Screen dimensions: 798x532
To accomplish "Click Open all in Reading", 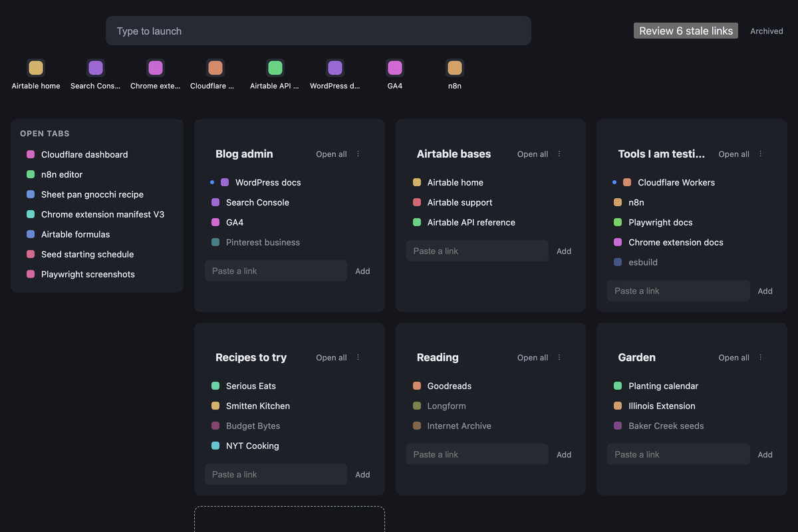I will [533, 358].
